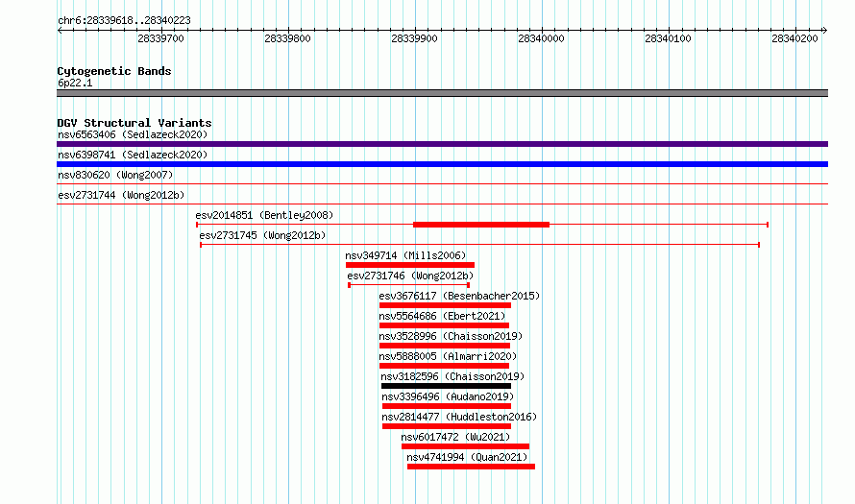
Task: Click the red bar under nsv5564686
Action: 445,325
